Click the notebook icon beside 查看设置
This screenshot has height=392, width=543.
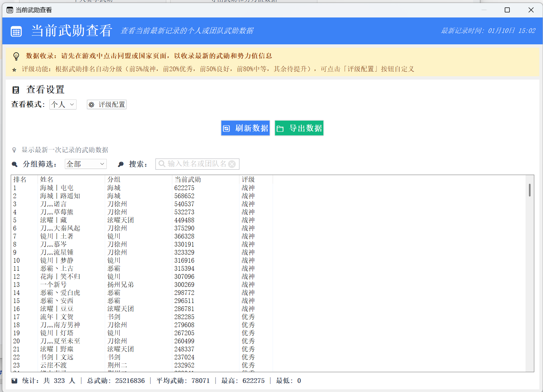(16, 90)
